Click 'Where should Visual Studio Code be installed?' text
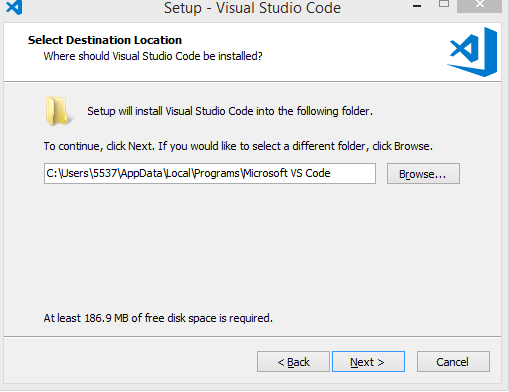Viewport: 509px width, 392px height. pos(153,56)
